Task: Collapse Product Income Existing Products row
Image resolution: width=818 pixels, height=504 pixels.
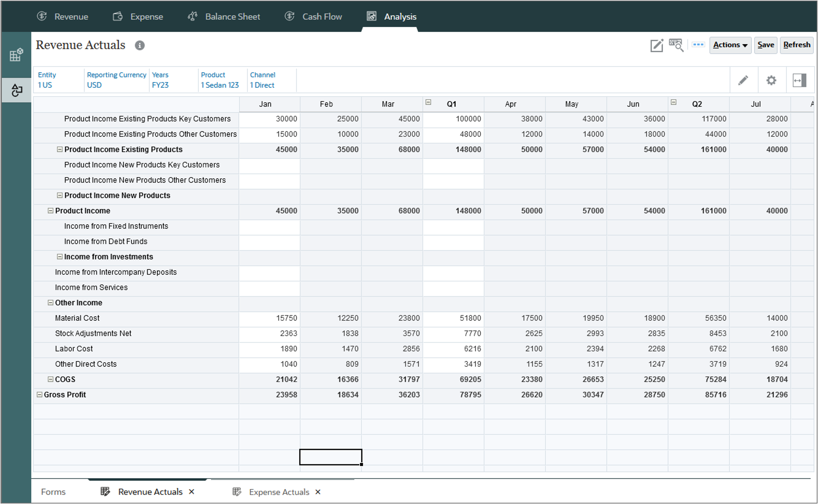Action: [x=60, y=149]
